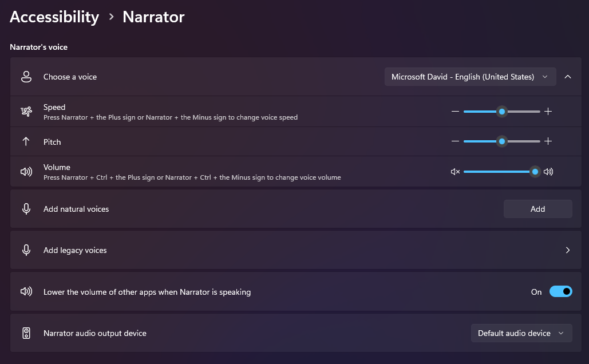The image size is (589, 364).
Task: Click the Pitch plus icon
Action: 548,141
